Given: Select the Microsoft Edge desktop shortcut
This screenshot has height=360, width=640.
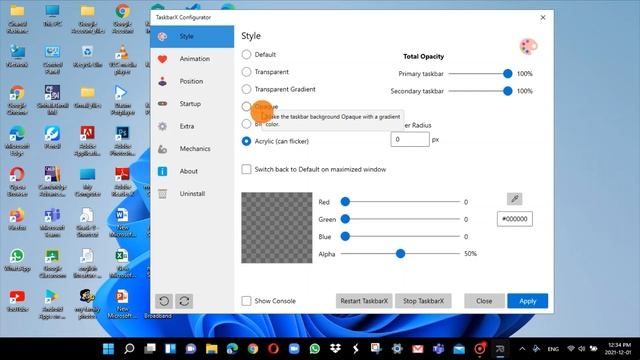Looking at the screenshot, I should [x=17, y=141].
